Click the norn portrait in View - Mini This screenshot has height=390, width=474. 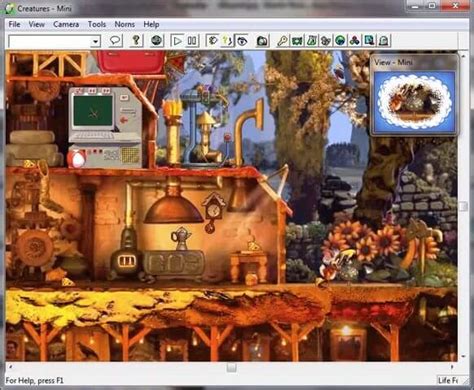tap(414, 101)
